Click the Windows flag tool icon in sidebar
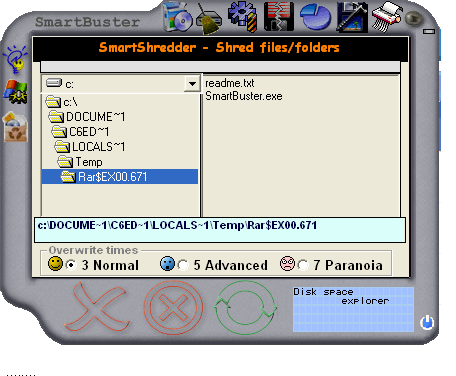 (x=15, y=92)
